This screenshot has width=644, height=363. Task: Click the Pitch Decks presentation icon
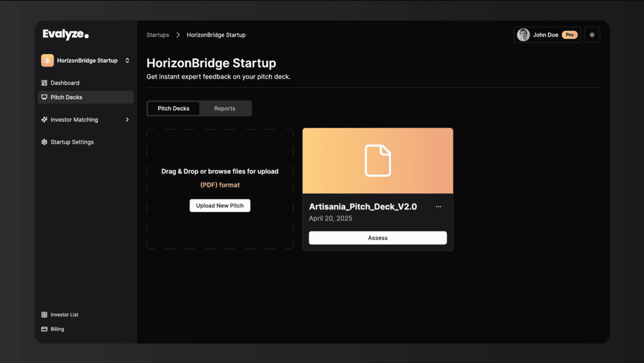click(44, 97)
